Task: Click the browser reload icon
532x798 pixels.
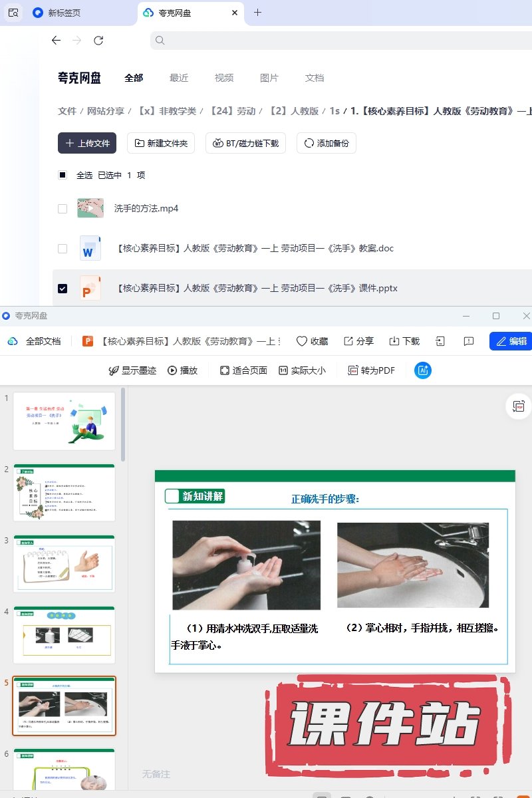Action: pos(98,41)
